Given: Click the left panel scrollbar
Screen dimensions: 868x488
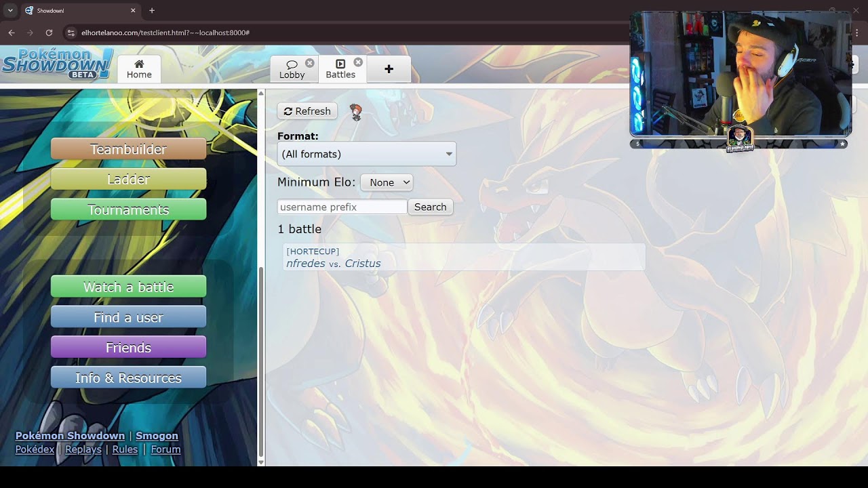Looking at the screenshot, I should [261, 363].
